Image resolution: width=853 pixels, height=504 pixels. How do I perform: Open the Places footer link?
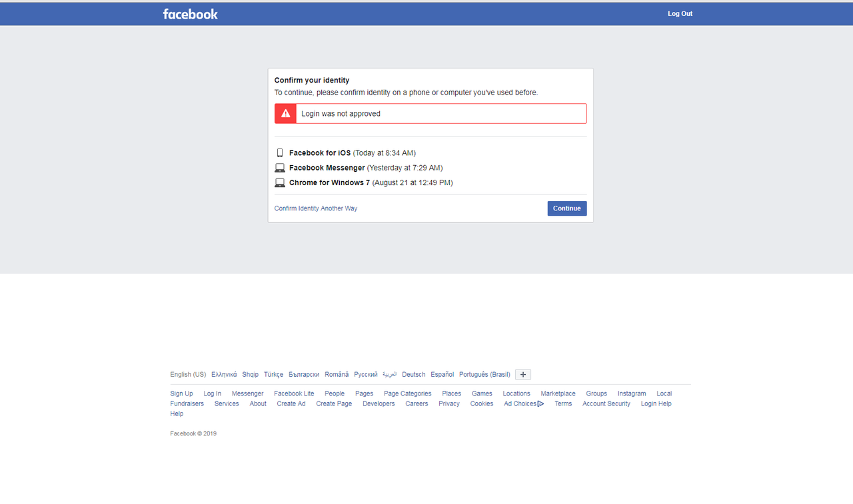pyautogui.click(x=452, y=394)
